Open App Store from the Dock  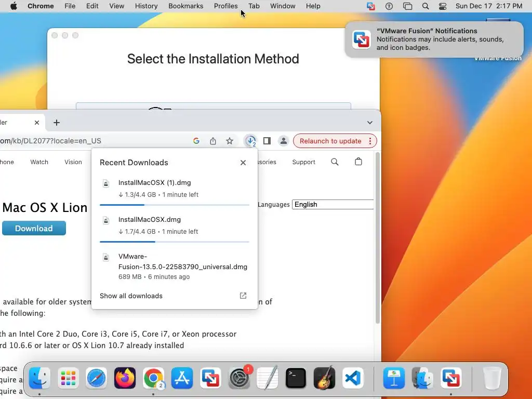pos(182,378)
